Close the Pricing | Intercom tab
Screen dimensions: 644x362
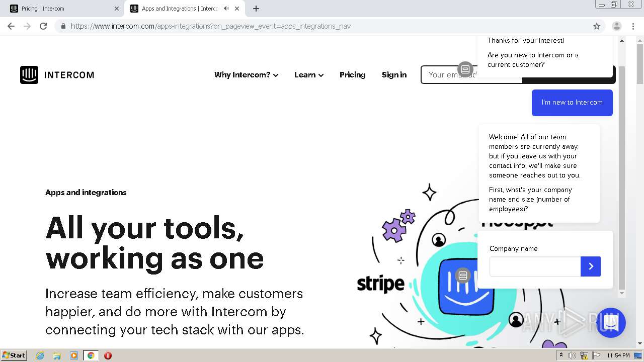click(x=117, y=9)
